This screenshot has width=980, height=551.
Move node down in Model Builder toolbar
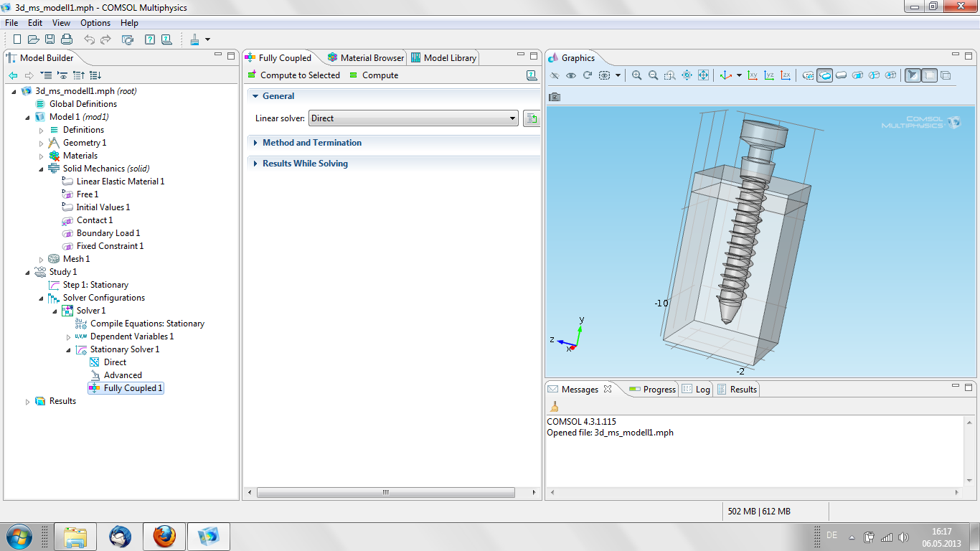(x=95, y=75)
